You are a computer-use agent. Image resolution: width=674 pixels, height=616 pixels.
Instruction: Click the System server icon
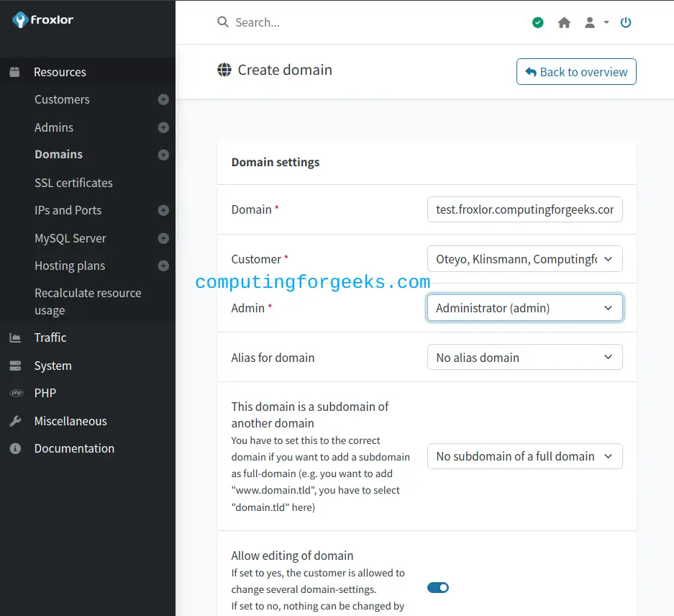point(15,366)
